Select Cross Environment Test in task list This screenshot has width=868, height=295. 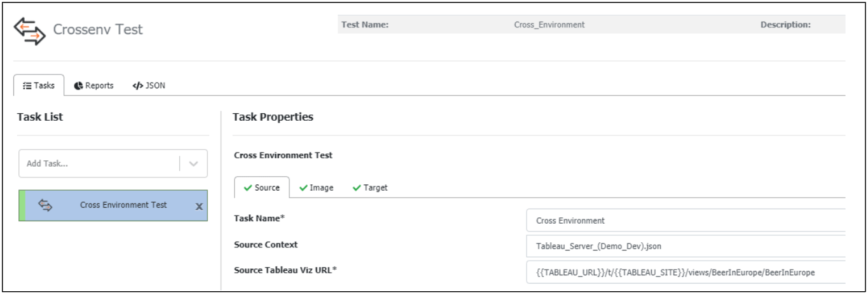[123, 205]
